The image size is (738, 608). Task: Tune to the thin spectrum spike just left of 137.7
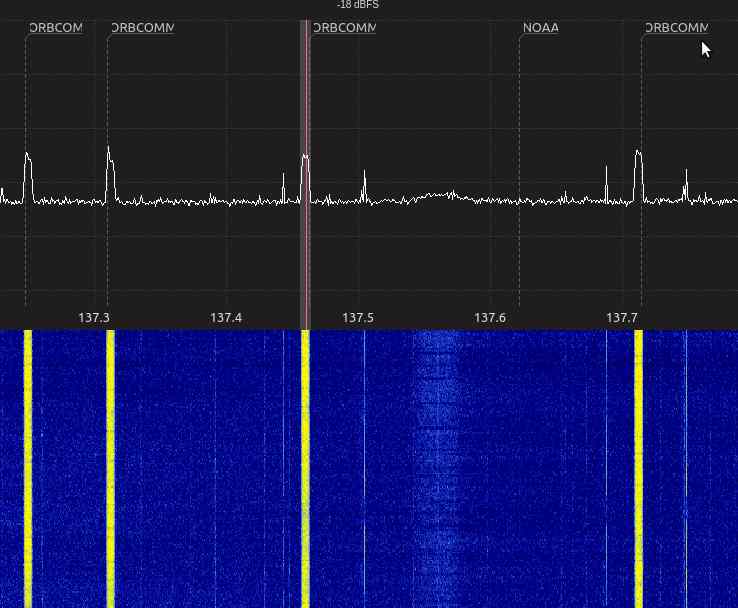(x=607, y=183)
